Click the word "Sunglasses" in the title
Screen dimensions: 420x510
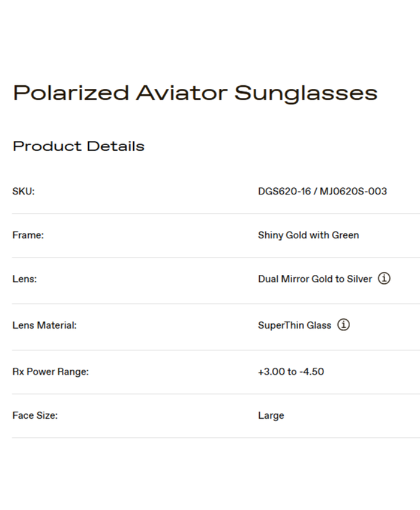click(305, 94)
